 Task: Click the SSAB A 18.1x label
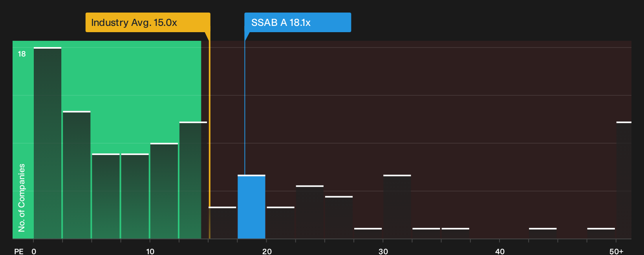298,22
